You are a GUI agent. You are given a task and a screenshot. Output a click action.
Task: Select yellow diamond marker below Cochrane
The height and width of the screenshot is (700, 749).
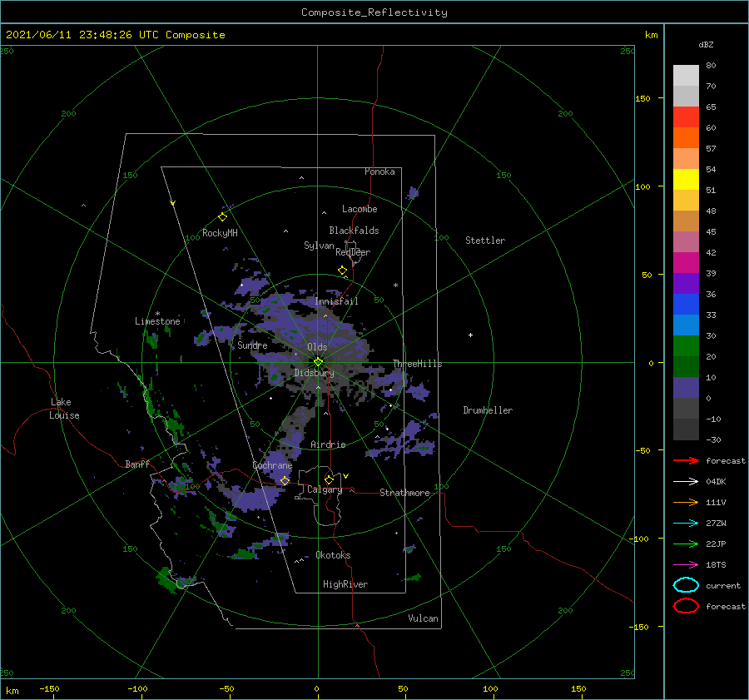[x=285, y=481]
